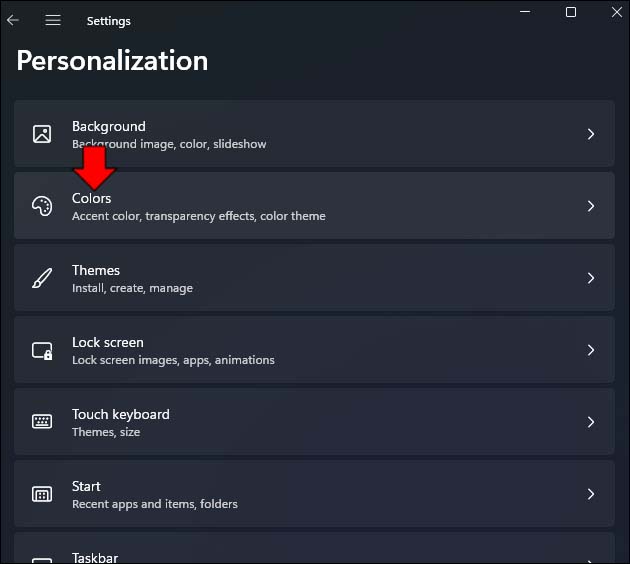Open the Touch keyboard chevron arrow
The image size is (630, 564).
(591, 422)
